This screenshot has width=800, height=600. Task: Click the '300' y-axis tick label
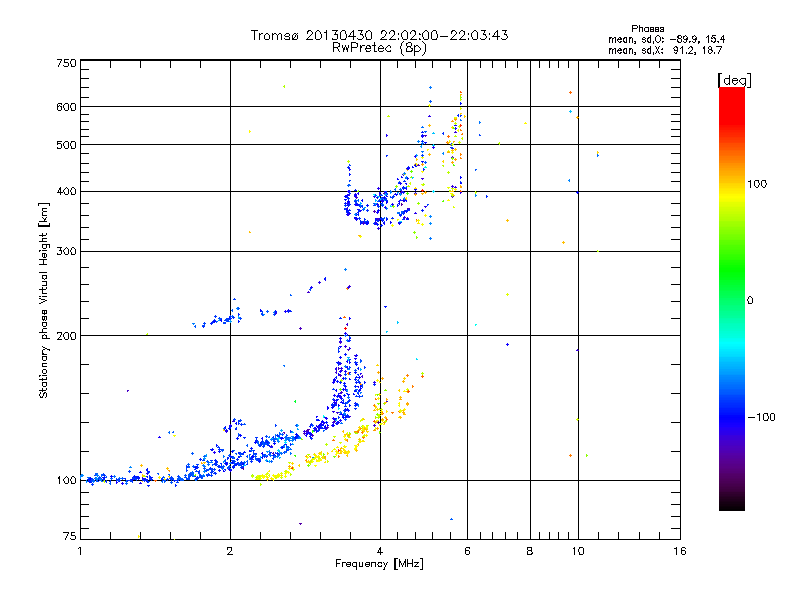(x=66, y=252)
